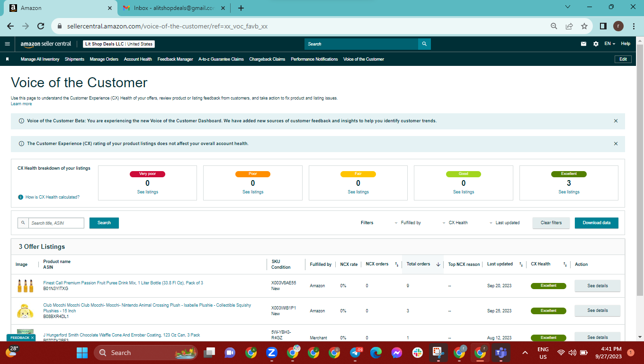Open Telegram from the taskbar
The width and height of the screenshot is (644, 364).
(x=356, y=353)
